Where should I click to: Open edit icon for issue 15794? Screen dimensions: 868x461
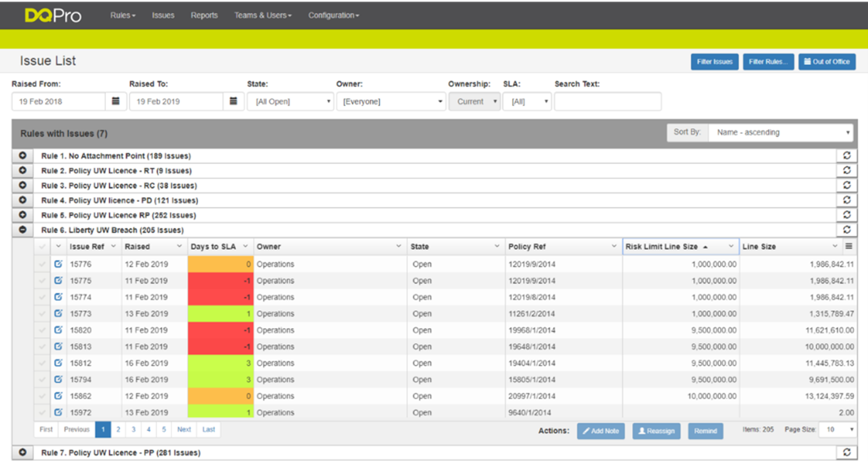point(58,379)
